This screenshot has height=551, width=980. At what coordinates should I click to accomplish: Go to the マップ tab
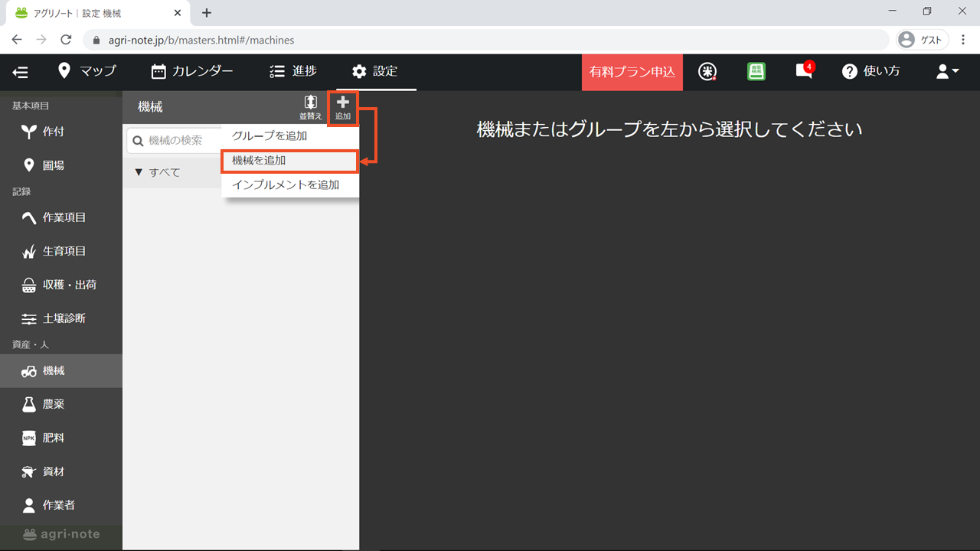[87, 71]
